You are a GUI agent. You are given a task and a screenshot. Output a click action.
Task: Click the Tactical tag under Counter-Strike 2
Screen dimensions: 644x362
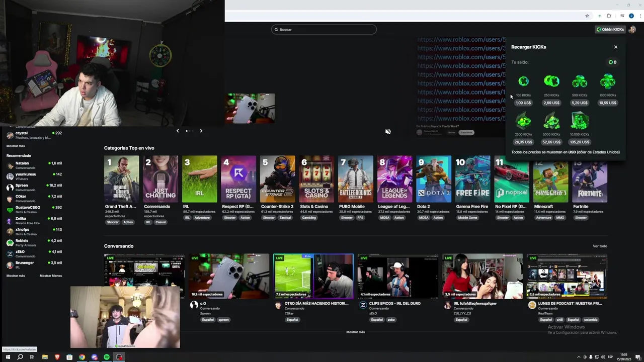pyautogui.click(x=285, y=218)
